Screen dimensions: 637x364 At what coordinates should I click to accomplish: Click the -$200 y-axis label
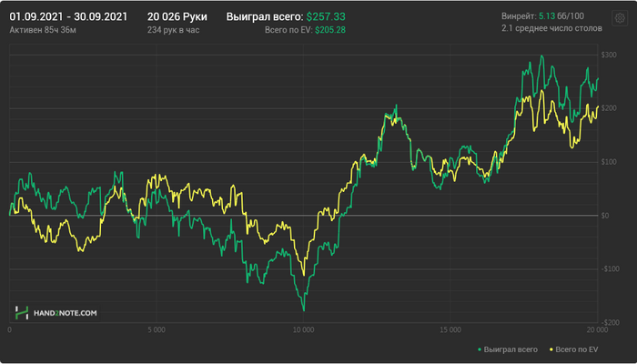coord(609,322)
